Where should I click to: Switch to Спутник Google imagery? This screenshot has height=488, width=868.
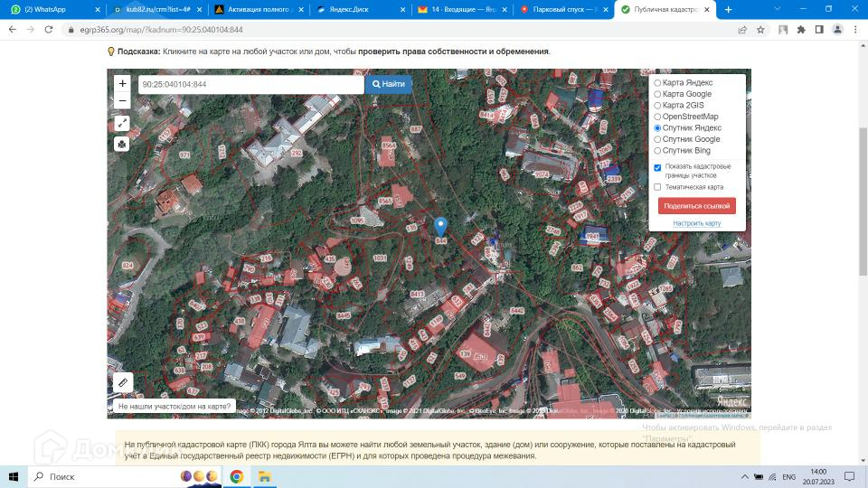657,139
